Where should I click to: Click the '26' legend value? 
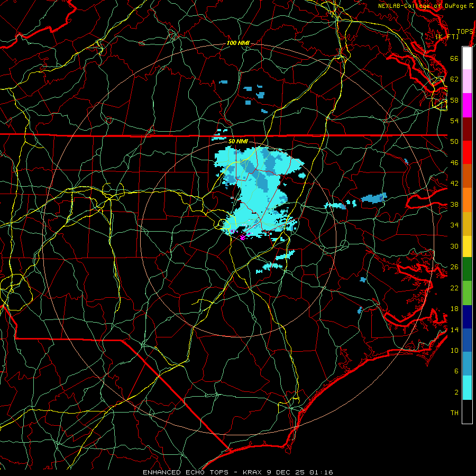(x=454, y=267)
